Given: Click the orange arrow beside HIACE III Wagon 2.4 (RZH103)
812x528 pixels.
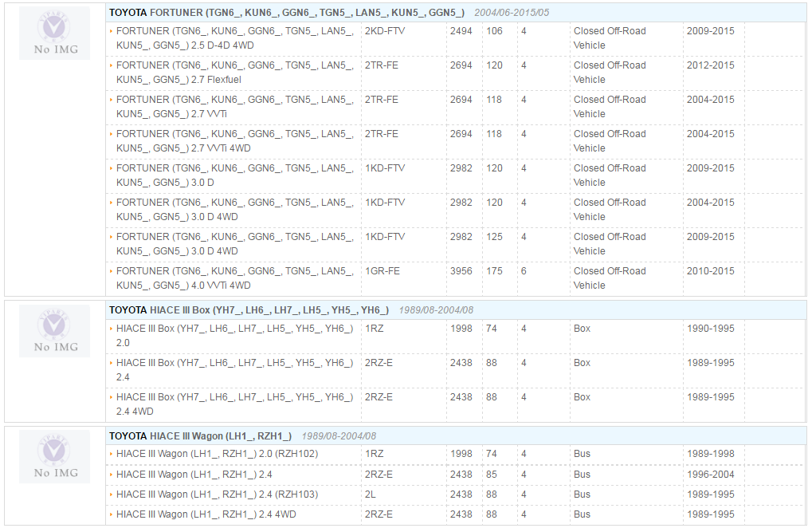Looking at the screenshot, I should (112, 495).
